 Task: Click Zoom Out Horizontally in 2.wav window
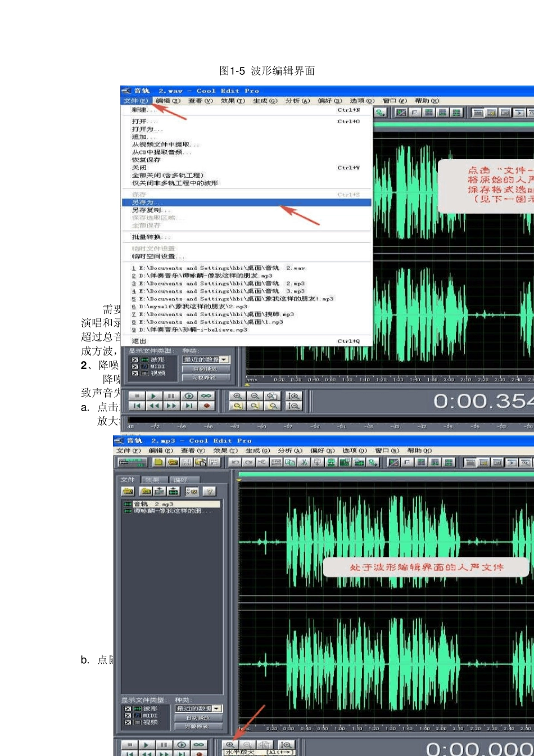pos(255,395)
